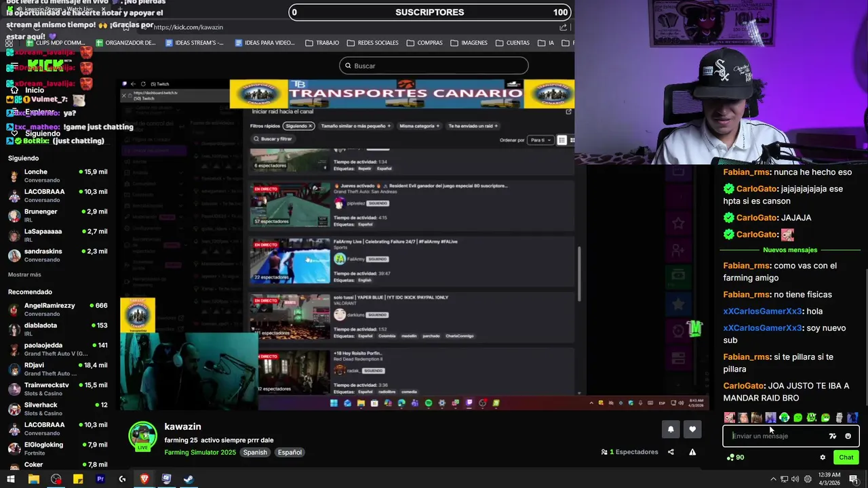This screenshot has width=868, height=488.
Task: Open LaSapaaaaa channel in the Siguiendo list
Action: tap(57, 235)
